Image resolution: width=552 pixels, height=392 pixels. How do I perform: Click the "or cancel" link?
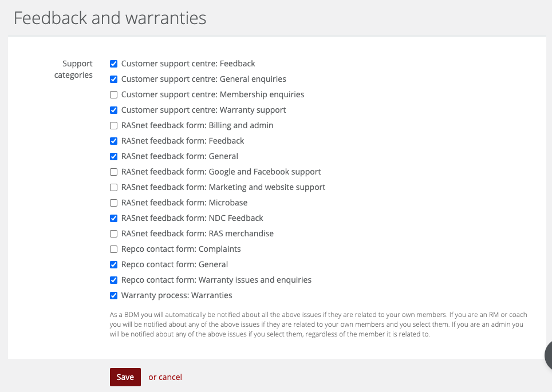pyautogui.click(x=165, y=377)
